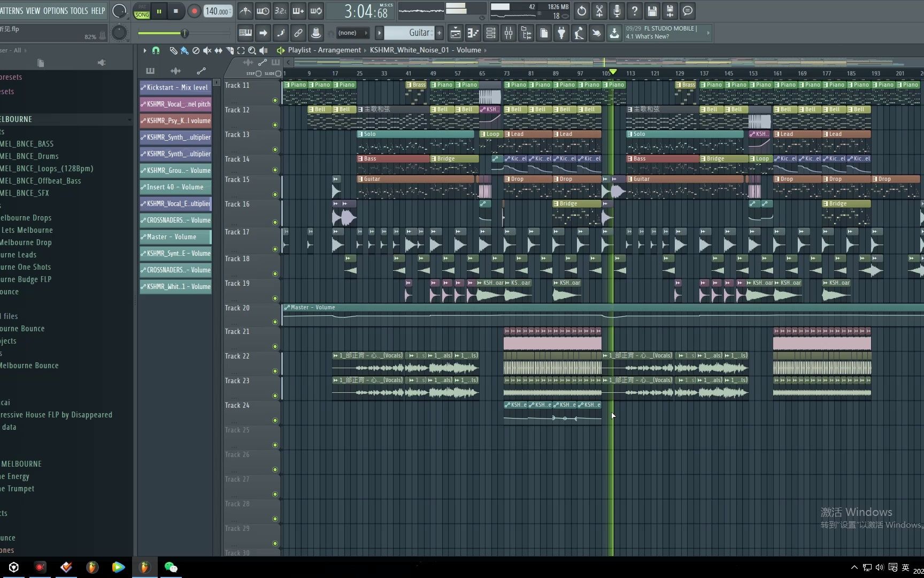Toggle loop recording icon

point(316,11)
